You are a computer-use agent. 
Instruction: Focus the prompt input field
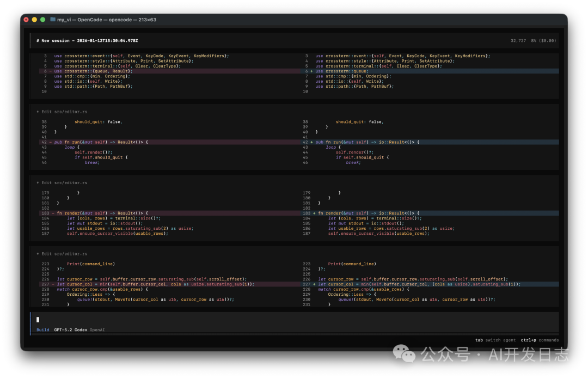[x=295, y=320]
